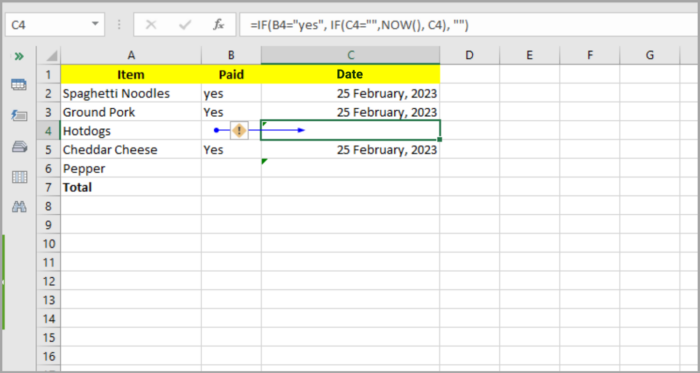Open the blue table icon in sidebar
Image resolution: width=700 pixels, height=373 pixels.
(19, 84)
